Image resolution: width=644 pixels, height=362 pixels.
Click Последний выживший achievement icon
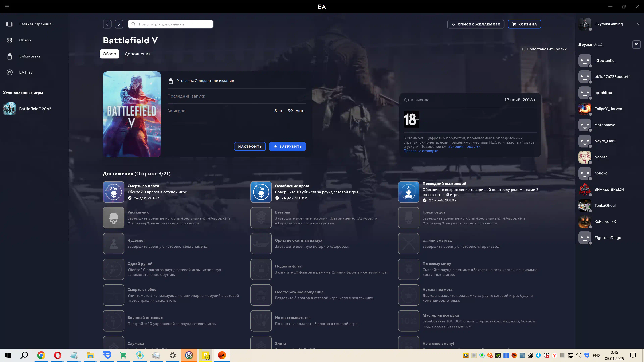click(409, 192)
